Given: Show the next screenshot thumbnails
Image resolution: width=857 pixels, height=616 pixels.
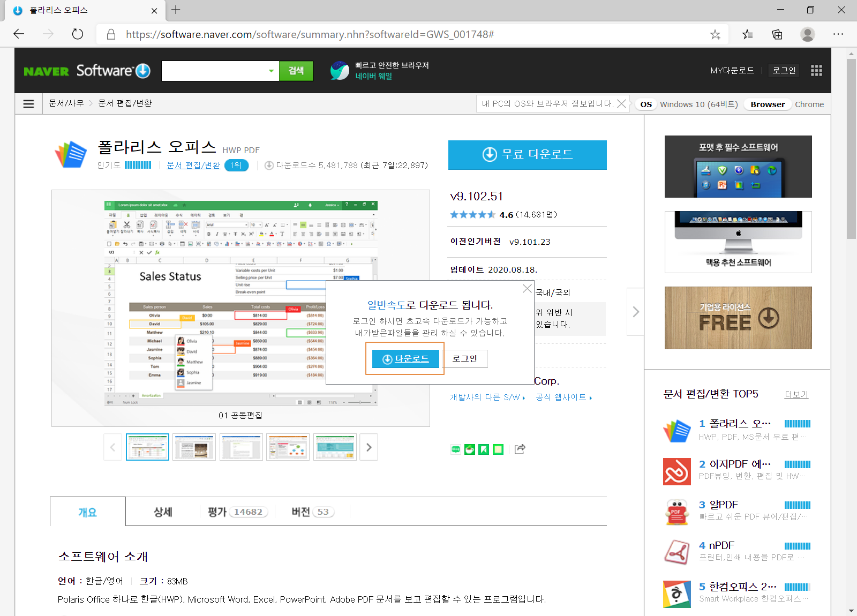Looking at the screenshot, I should coord(369,447).
